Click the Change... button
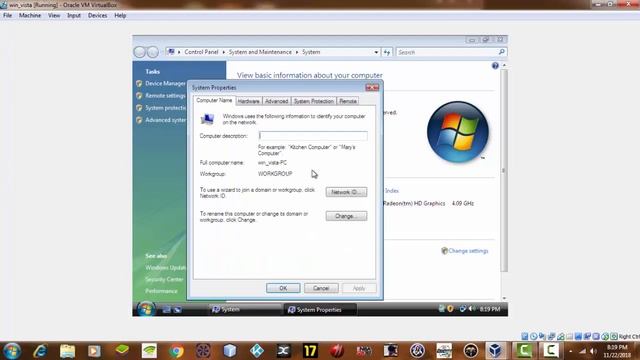 [x=346, y=216]
